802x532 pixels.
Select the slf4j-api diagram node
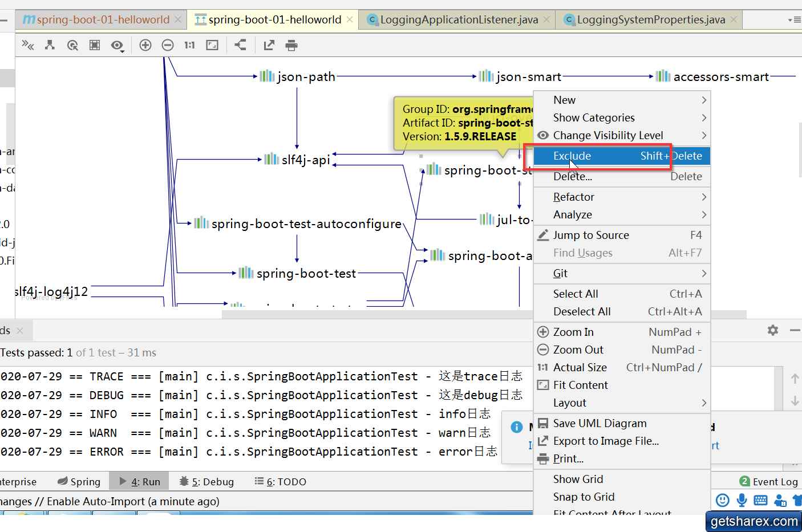click(x=297, y=160)
